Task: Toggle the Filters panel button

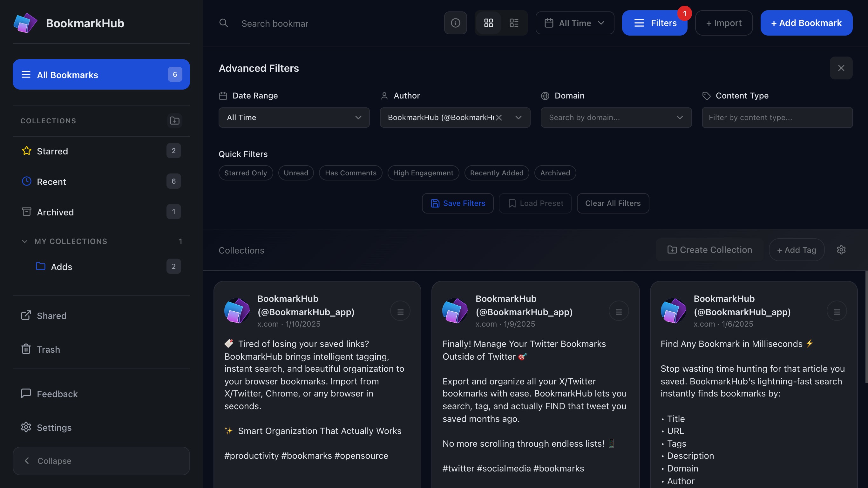Action: [x=654, y=23]
